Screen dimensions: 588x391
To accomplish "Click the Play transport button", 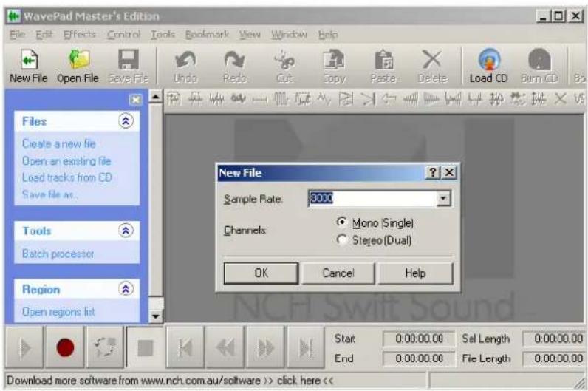I will click(25, 347).
